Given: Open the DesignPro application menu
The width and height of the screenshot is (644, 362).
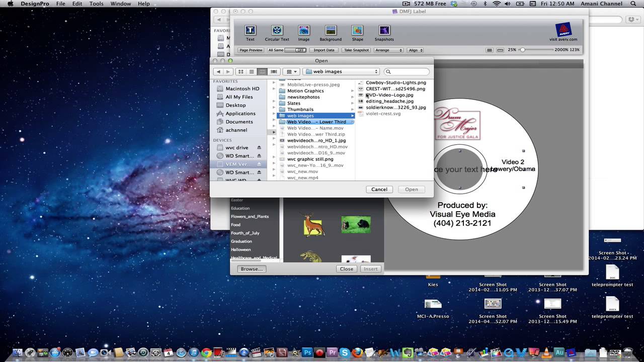Looking at the screenshot, I should click(x=35, y=4).
